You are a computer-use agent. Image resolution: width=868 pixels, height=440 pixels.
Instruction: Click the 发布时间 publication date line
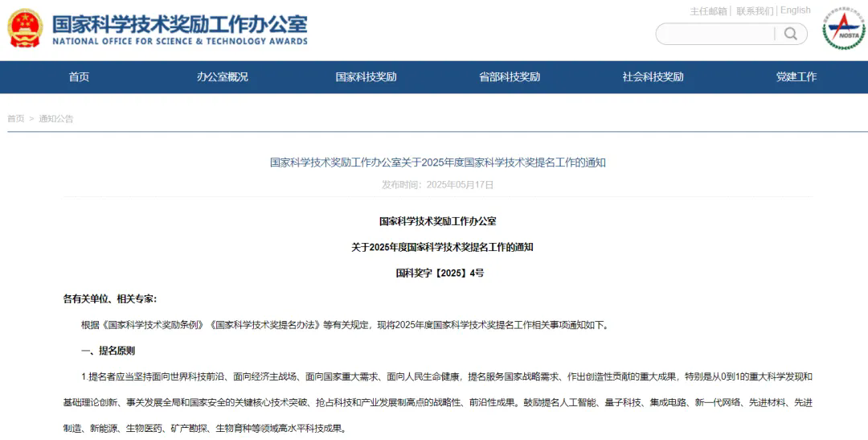pyautogui.click(x=437, y=185)
